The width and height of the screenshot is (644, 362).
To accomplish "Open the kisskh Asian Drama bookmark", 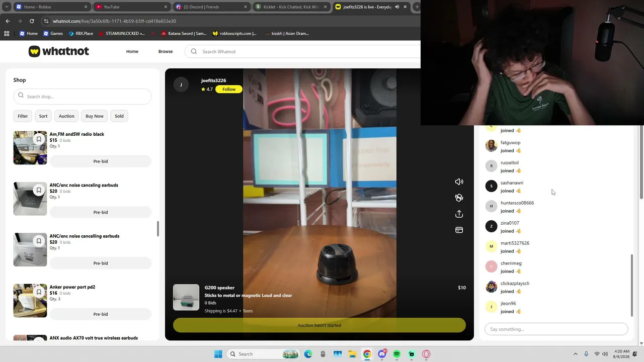I will point(286,34).
